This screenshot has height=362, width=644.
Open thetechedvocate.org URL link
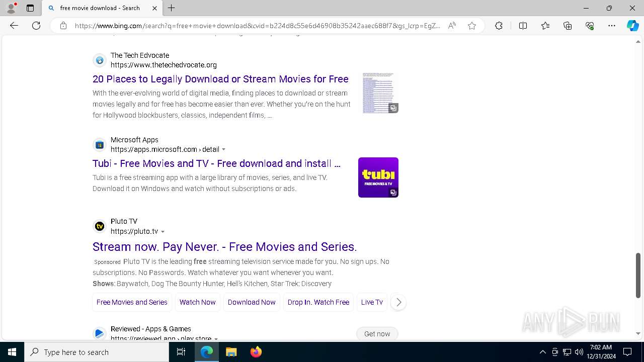[164, 65]
